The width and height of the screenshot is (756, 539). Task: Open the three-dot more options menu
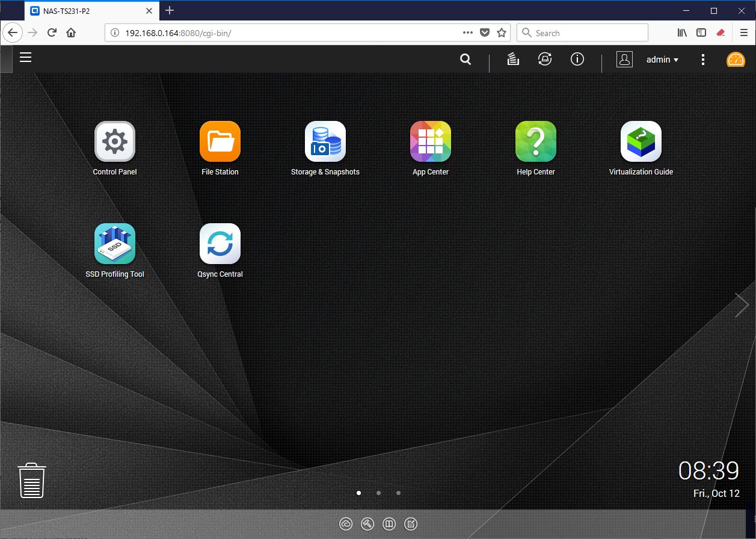703,60
